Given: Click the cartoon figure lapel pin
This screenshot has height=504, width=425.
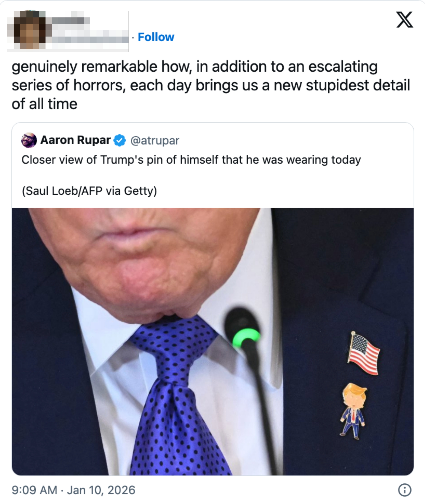Looking at the screenshot, I should pos(353,411).
